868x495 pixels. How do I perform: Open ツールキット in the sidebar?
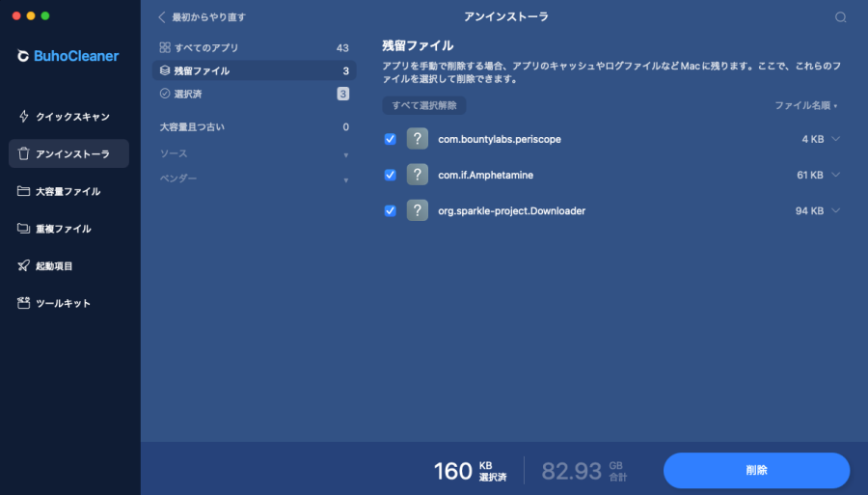click(x=68, y=303)
